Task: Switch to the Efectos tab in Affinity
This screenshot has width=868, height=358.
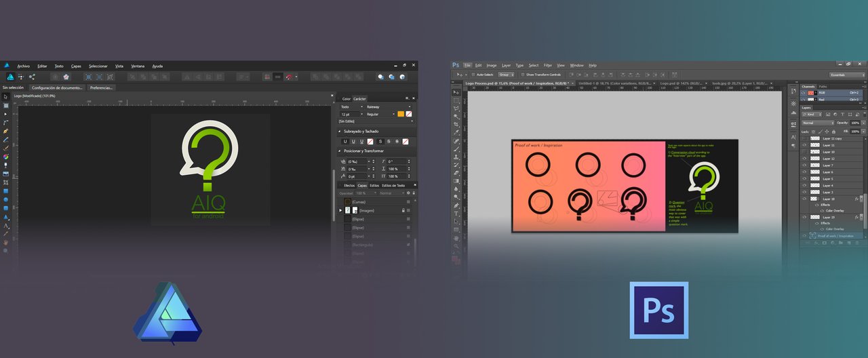Action: click(349, 185)
